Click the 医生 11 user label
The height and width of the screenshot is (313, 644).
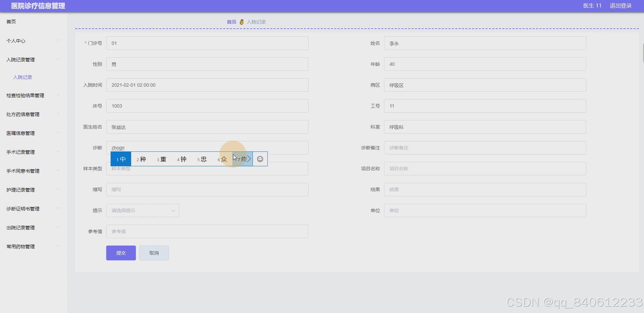[x=592, y=6]
